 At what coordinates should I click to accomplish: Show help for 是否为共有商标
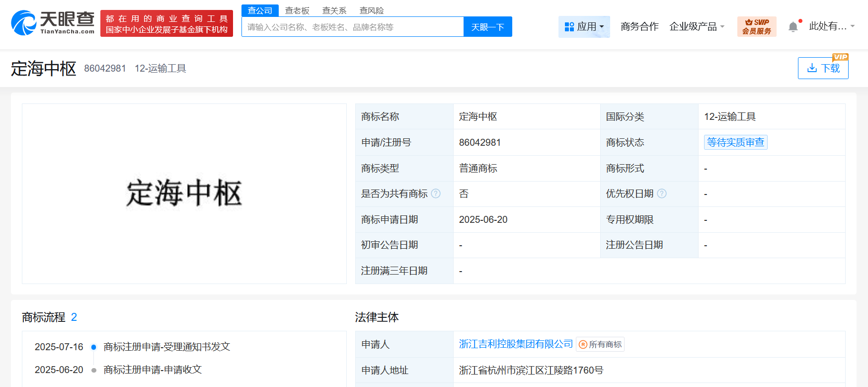[436, 193]
